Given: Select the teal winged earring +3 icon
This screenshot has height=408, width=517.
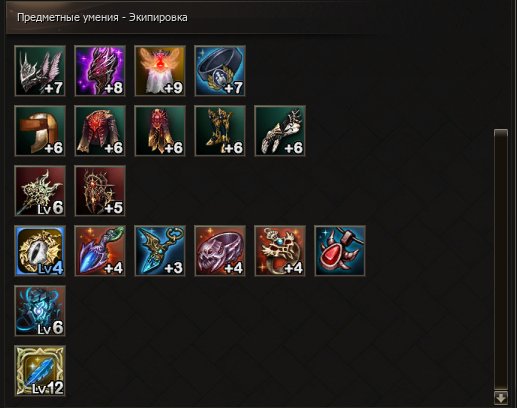Looking at the screenshot, I should pos(160,251).
